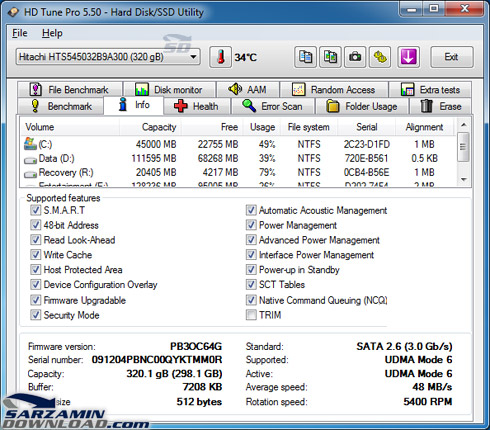Viewport: 490px width, 430px height.
Task: Open options via yellow gears icon
Action: click(380, 57)
